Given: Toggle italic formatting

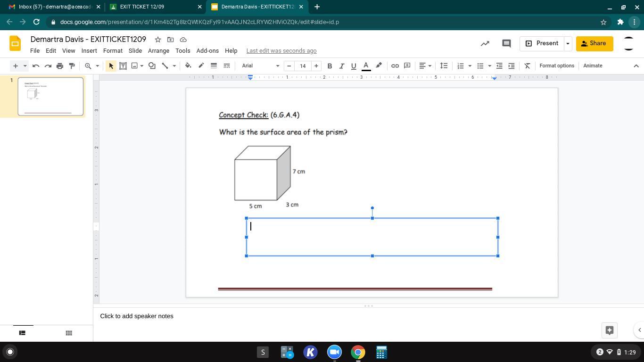Looking at the screenshot, I should pyautogui.click(x=341, y=66).
